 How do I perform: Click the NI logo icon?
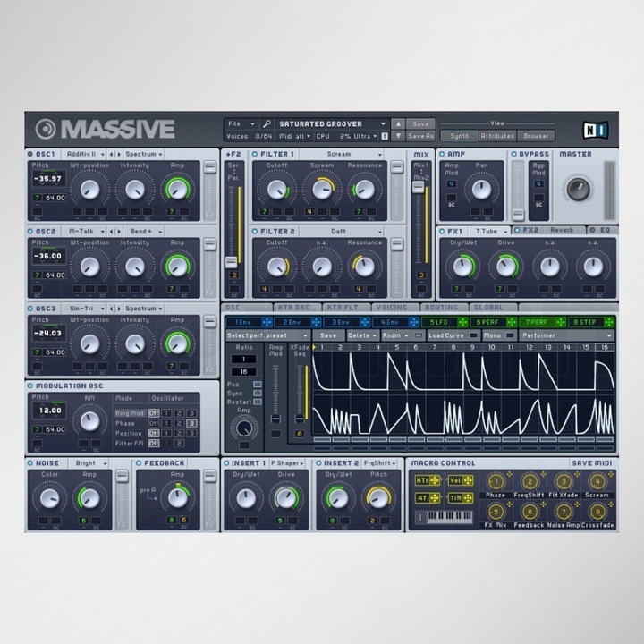[595, 130]
